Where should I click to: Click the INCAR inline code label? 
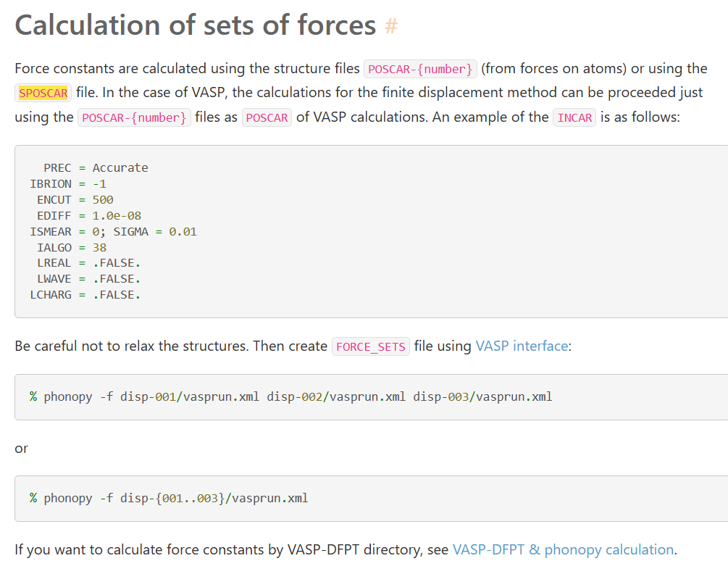click(574, 118)
